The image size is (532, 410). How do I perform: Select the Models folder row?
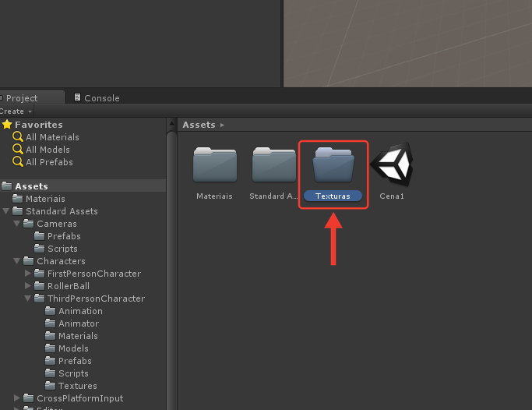73,348
